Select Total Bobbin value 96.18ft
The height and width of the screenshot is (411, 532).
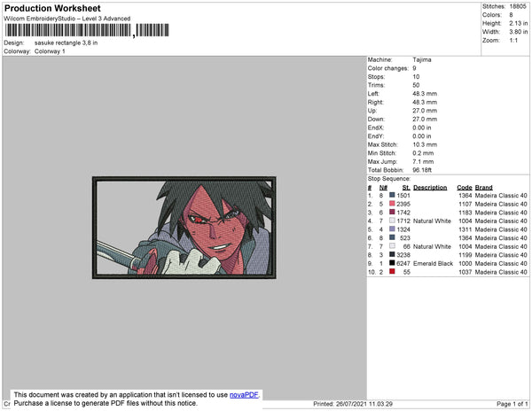tap(422, 170)
